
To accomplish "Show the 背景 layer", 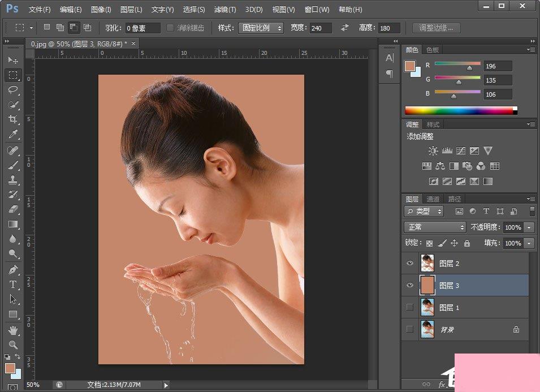I will tap(410, 329).
